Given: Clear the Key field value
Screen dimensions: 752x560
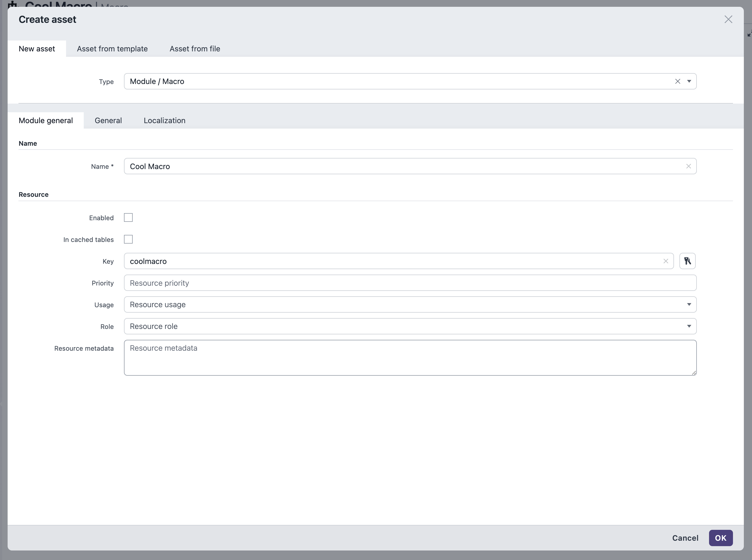Looking at the screenshot, I should (x=666, y=261).
